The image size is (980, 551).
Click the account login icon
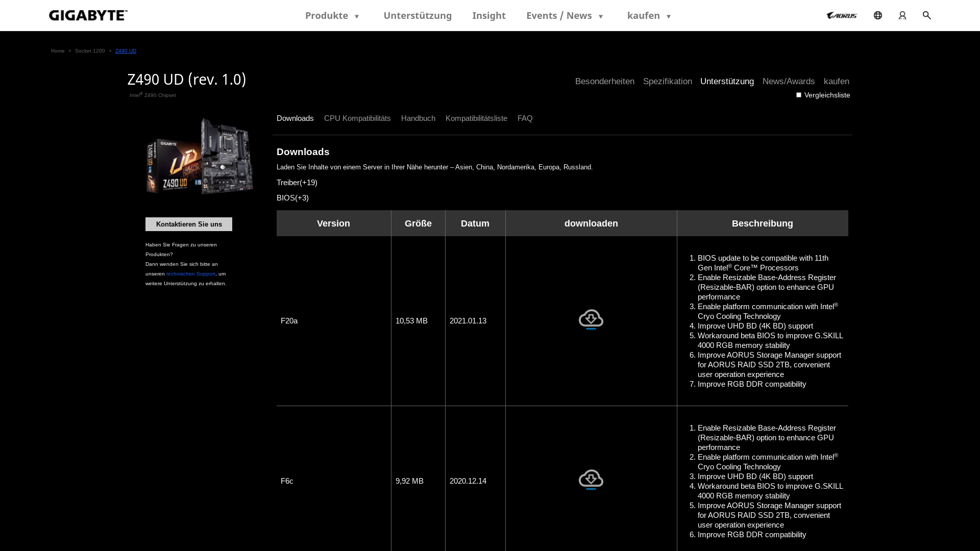(902, 15)
